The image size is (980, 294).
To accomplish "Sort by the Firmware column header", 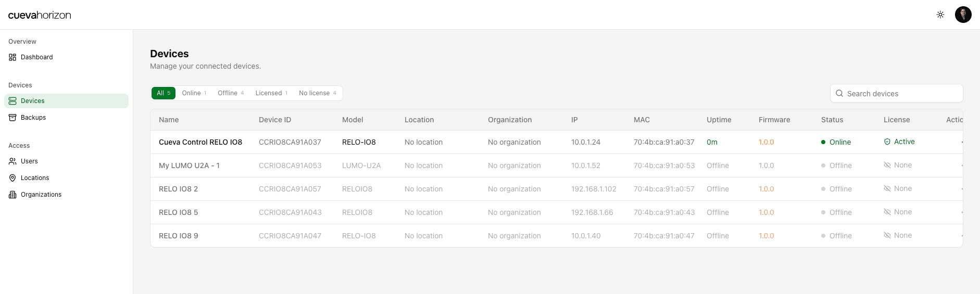I will pos(774,120).
